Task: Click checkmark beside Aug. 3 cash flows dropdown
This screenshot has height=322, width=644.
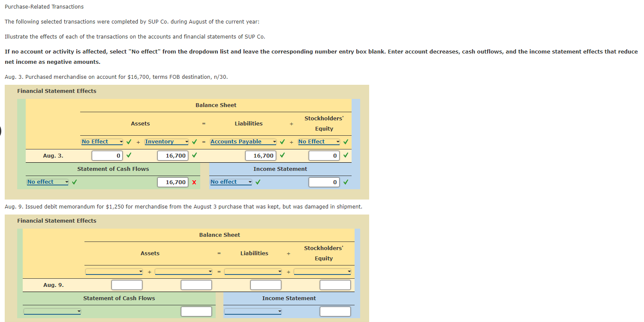Action: pos(75,182)
